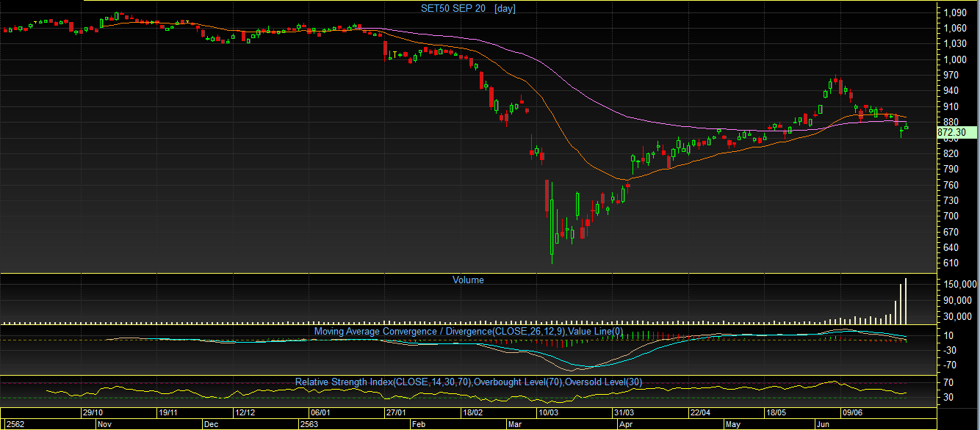This screenshot has width=980, height=430.
Task: Click the 1,060 price axis label
Action: [954, 29]
